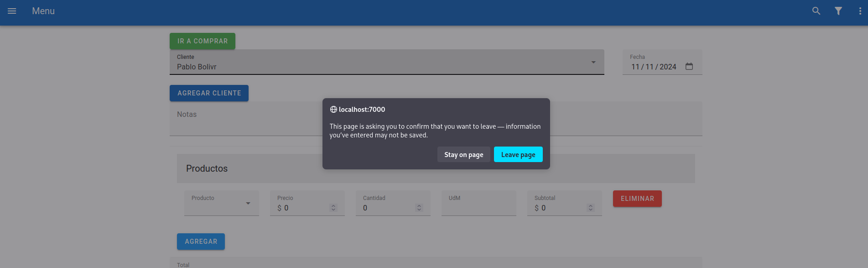Open the three-dot more options menu
The image size is (868, 268).
pos(860,11)
